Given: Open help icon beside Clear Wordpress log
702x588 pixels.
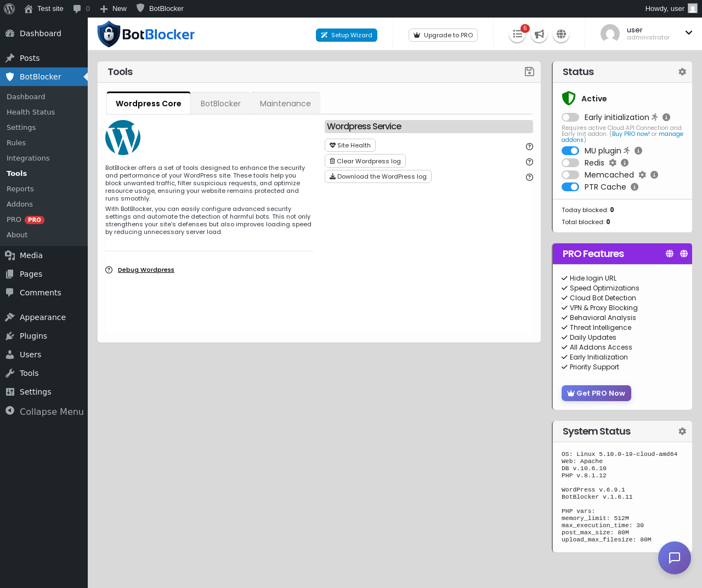Looking at the screenshot, I should pyautogui.click(x=529, y=162).
